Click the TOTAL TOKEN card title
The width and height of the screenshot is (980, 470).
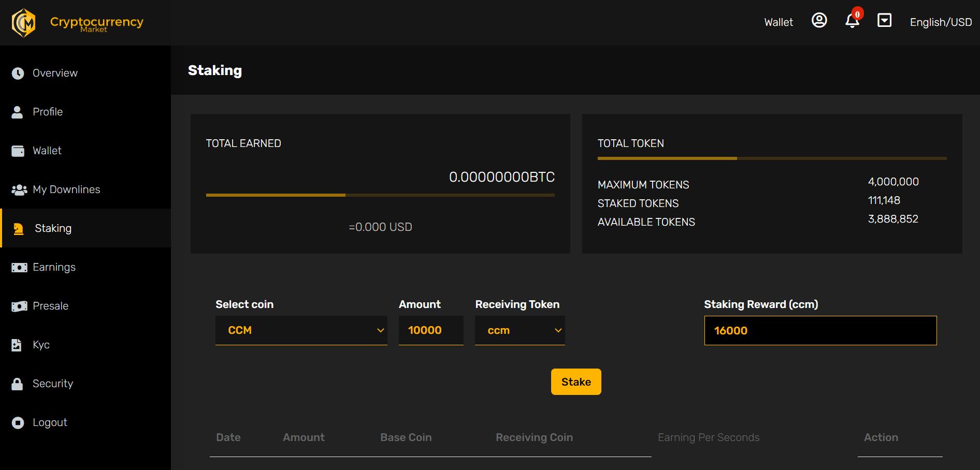631,143
